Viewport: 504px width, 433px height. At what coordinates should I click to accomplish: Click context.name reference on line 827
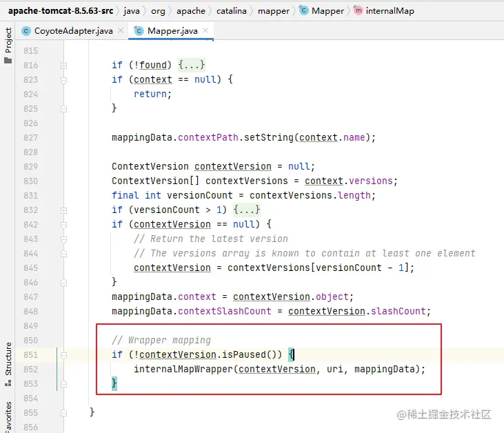point(332,138)
